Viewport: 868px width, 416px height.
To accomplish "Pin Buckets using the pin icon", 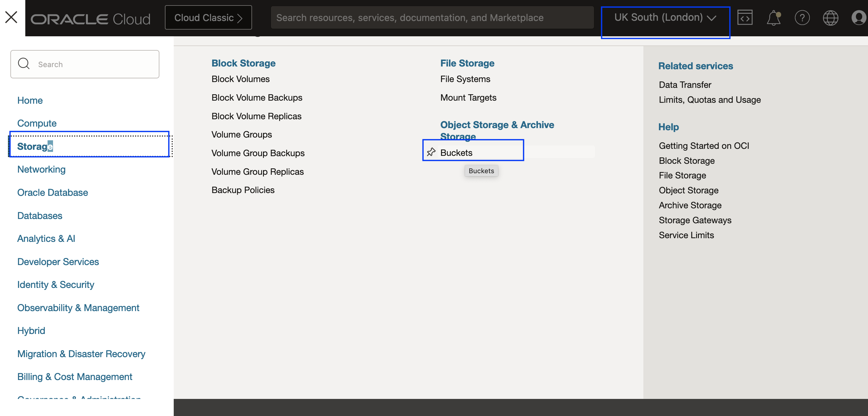I will point(431,152).
